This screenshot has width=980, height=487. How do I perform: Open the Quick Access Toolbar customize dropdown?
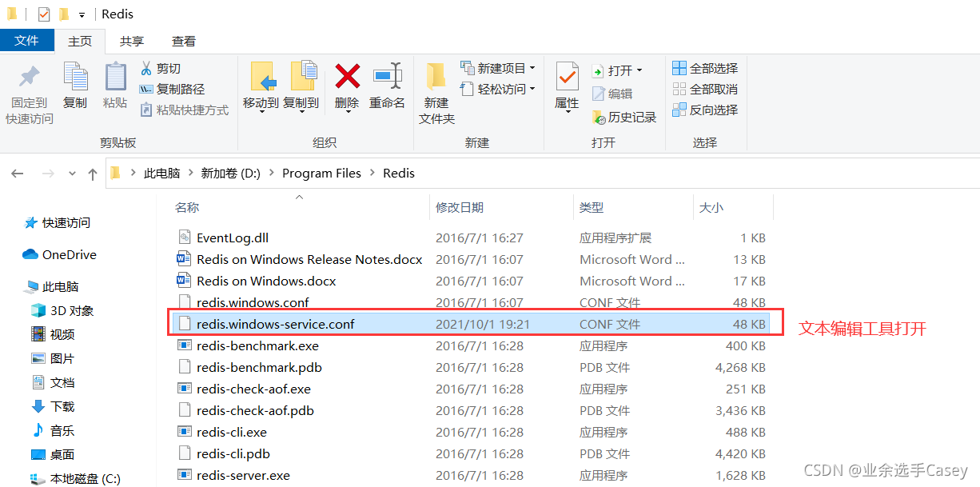(x=82, y=15)
